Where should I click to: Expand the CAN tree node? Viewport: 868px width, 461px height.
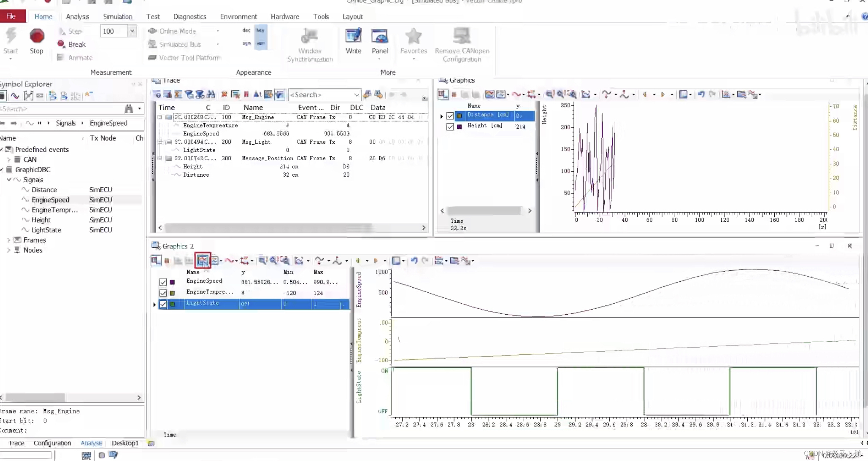[8, 159]
